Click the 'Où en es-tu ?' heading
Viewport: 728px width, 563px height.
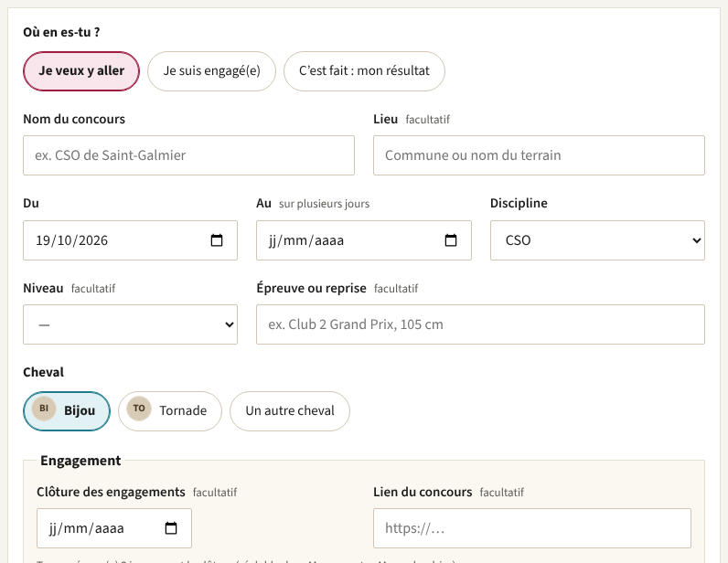click(x=61, y=32)
